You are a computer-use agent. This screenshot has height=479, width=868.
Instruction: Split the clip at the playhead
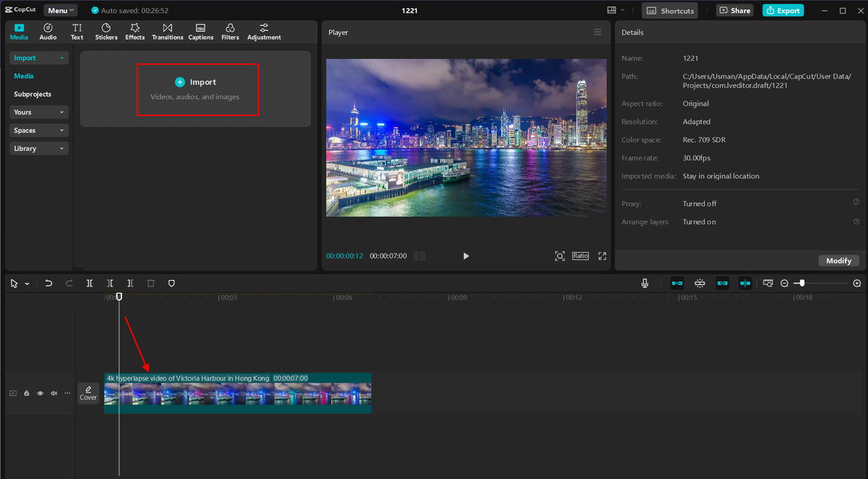point(90,283)
